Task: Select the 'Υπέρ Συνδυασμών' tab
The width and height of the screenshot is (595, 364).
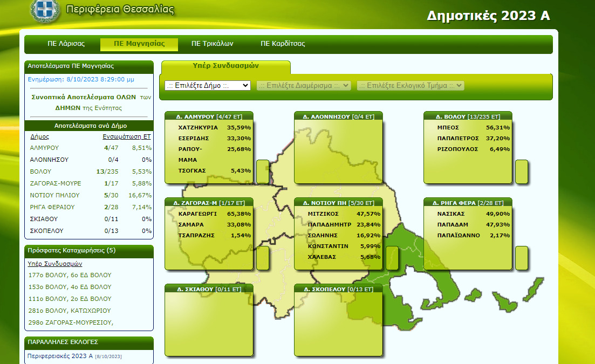Action: click(x=226, y=66)
